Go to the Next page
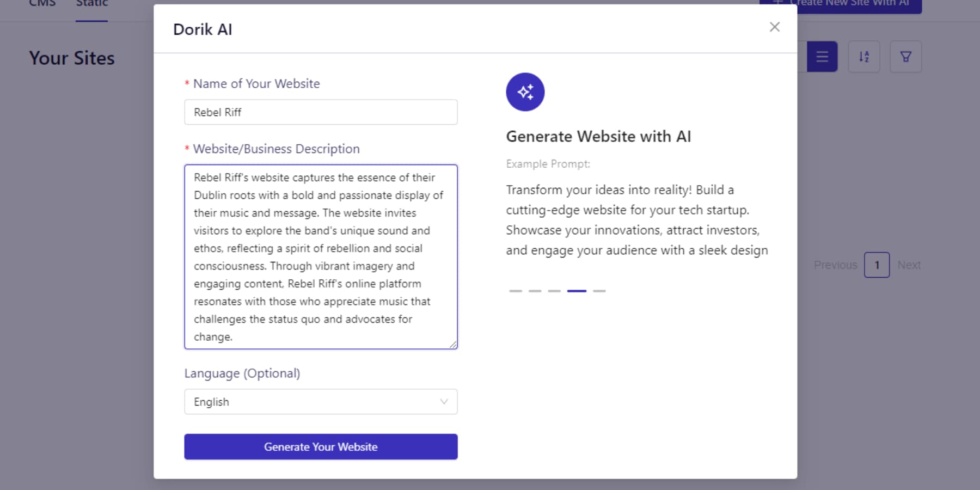980x490 pixels. click(909, 265)
